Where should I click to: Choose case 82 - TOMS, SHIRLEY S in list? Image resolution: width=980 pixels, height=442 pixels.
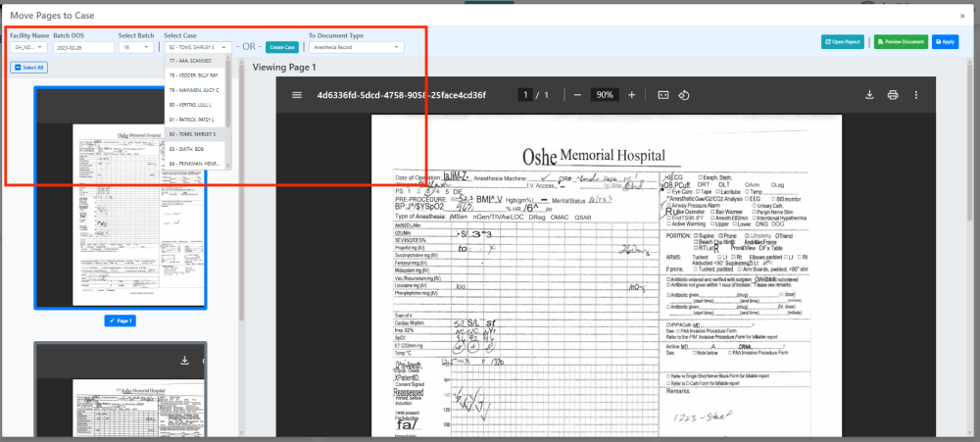tap(194, 134)
